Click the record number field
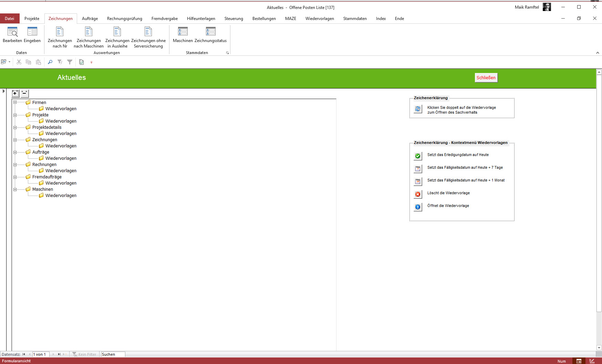602x364 pixels. (41, 354)
